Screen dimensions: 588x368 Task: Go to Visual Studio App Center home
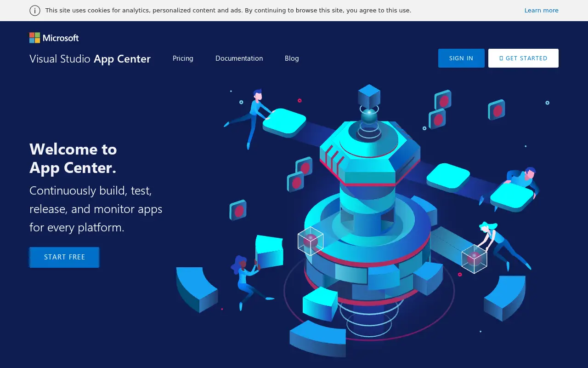tap(90, 58)
